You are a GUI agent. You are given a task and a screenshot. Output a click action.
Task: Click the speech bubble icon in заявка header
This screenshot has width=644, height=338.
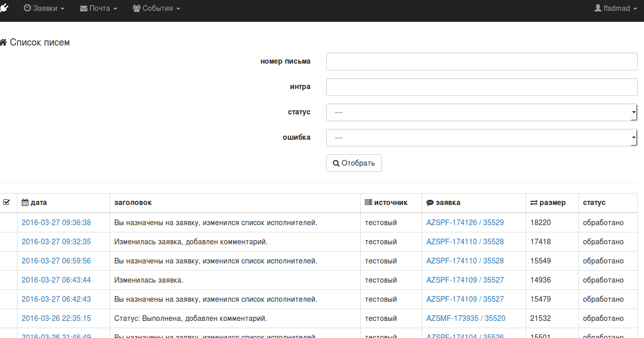pyautogui.click(x=430, y=203)
